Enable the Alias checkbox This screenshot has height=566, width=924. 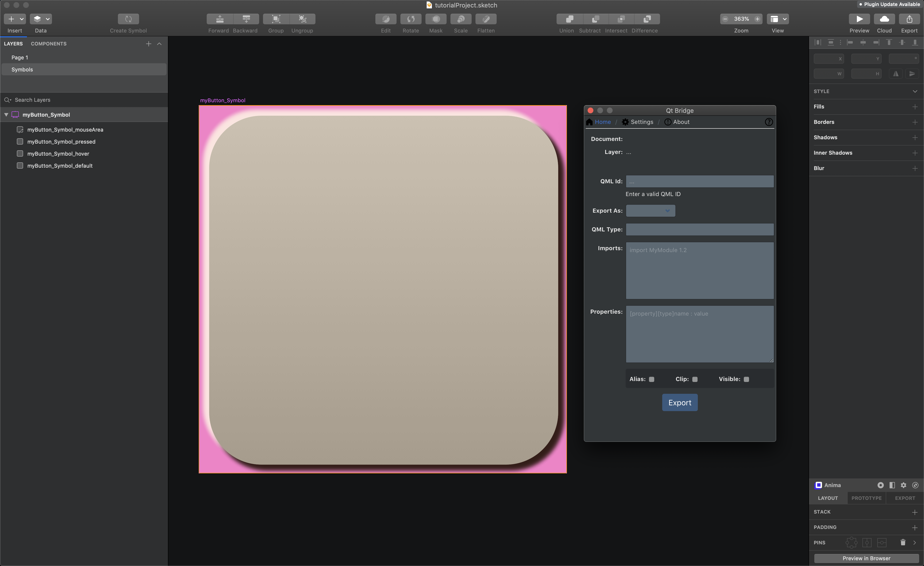652,379
